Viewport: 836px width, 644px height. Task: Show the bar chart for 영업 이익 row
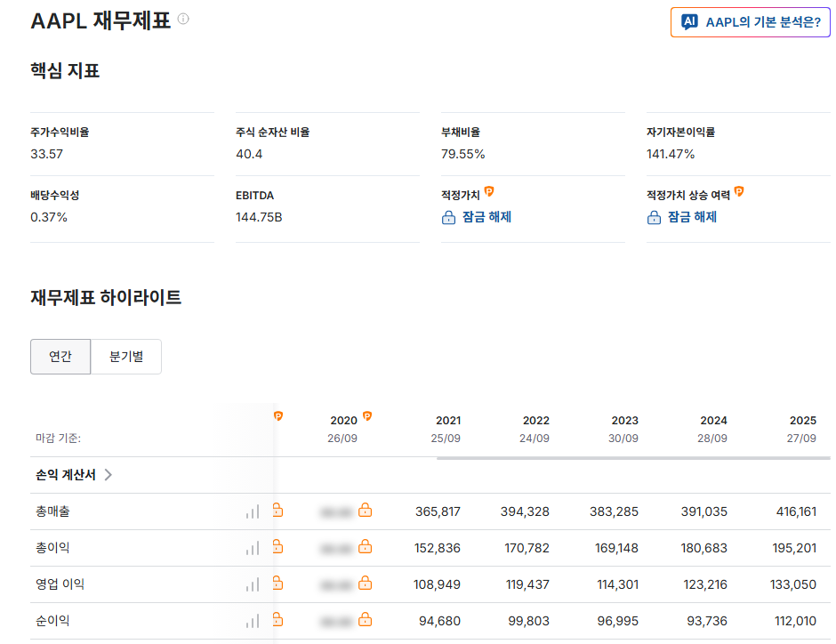click(253, 584)
